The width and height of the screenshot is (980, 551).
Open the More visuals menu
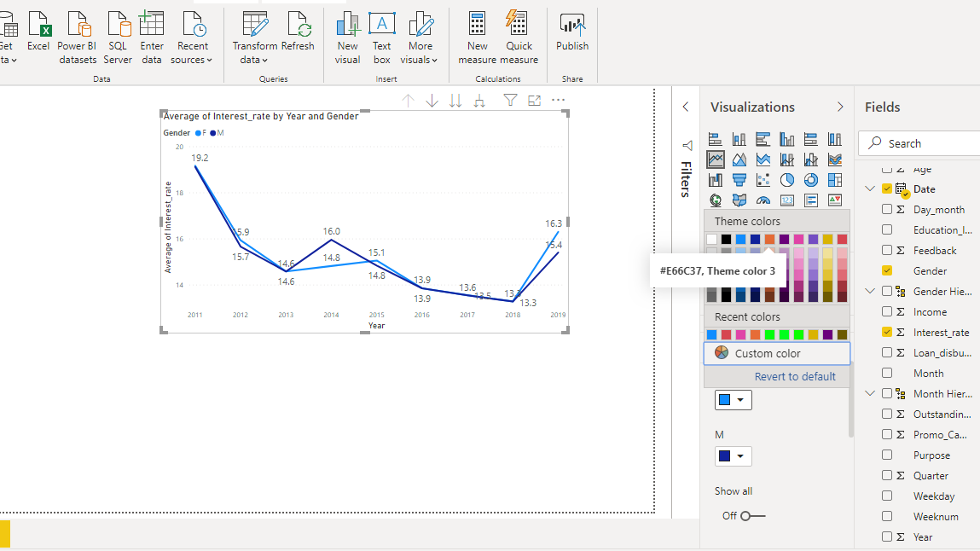pos(420,24)
